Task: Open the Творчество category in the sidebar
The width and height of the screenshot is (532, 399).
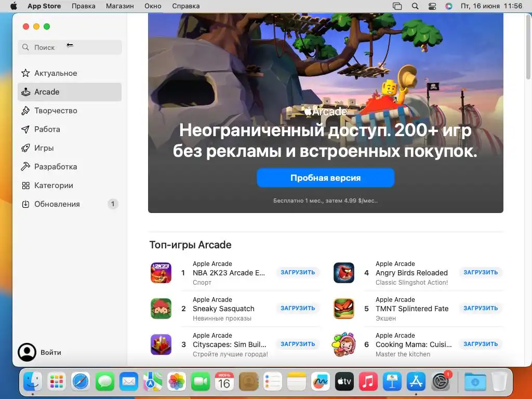Action: tap(70, 111)
